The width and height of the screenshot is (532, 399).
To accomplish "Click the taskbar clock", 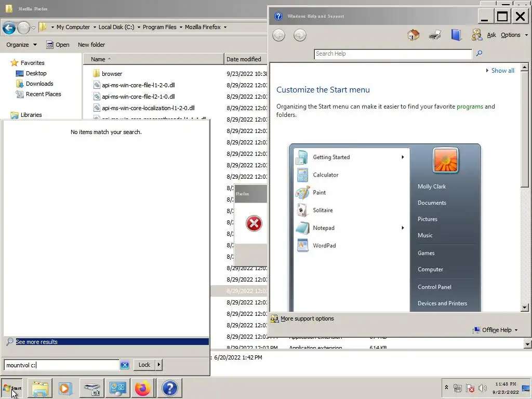I will [506, 388].
